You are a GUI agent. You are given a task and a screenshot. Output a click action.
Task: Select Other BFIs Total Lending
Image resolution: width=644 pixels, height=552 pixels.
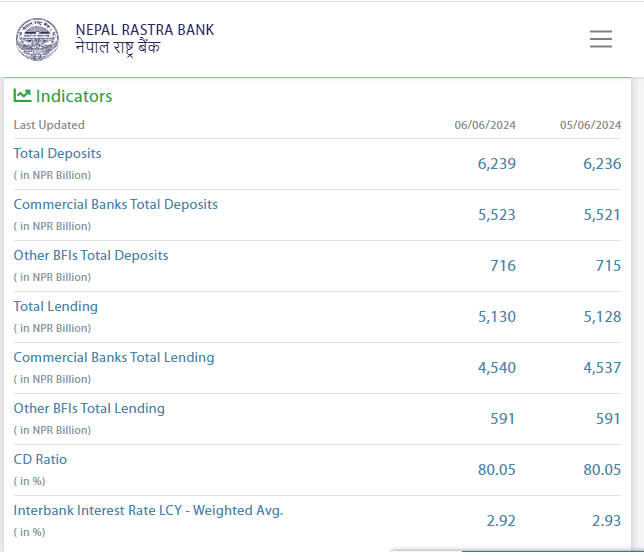tap(89, 408)
